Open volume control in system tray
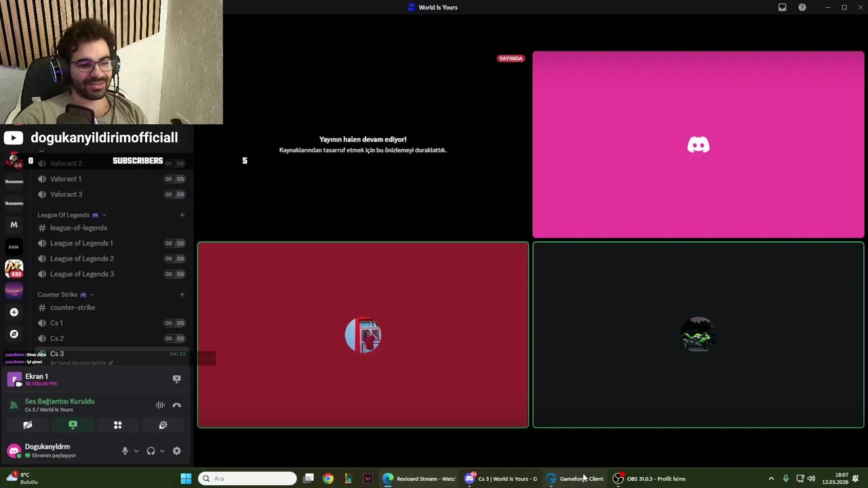Viewport: 868px width, 488px height. tap(811, 479)
